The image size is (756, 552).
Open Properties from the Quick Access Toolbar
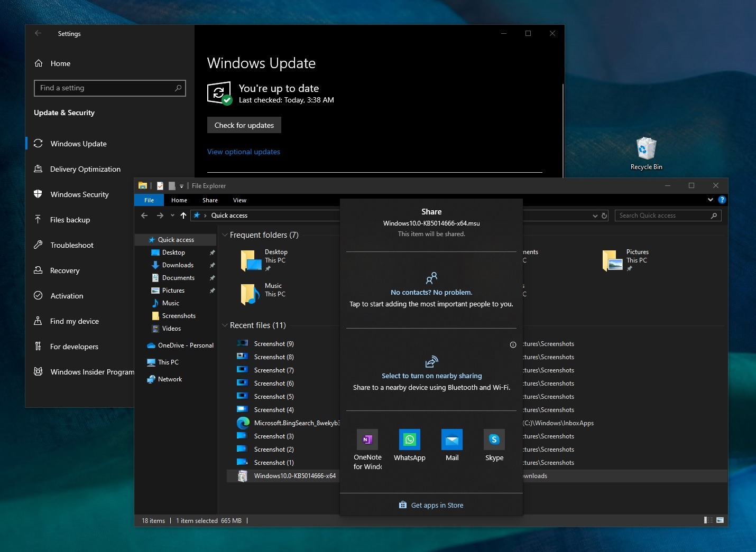[160, 185]
